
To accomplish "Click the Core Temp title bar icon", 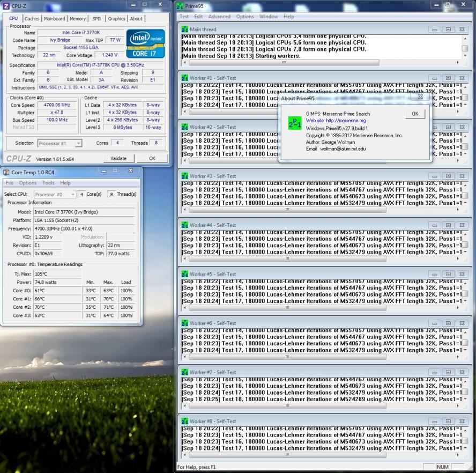I will [6, 173].
